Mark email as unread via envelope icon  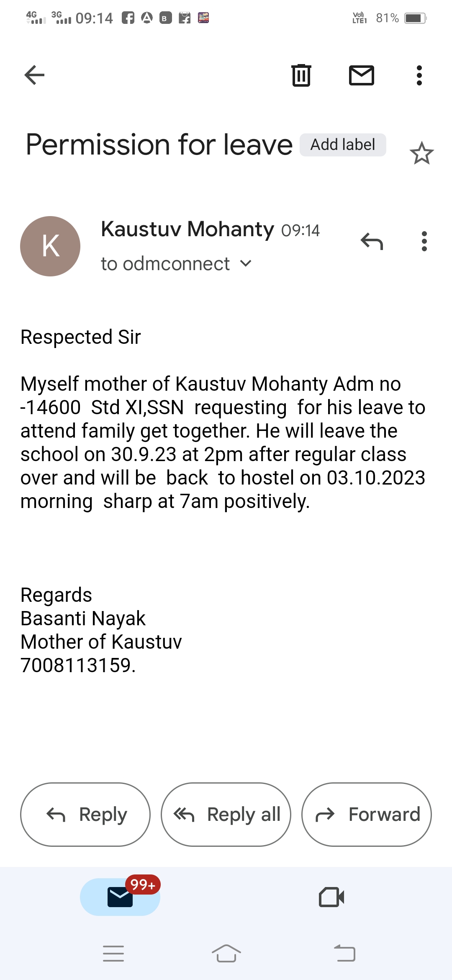pyautogui.click(x=362, y=75)
